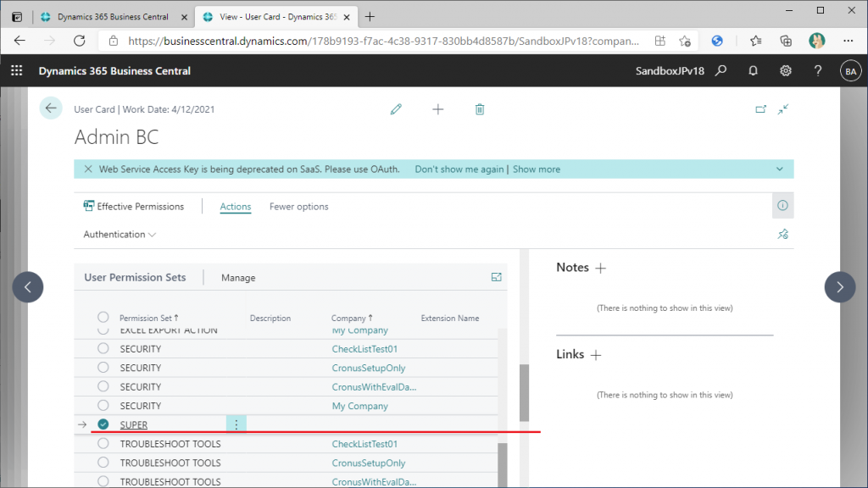Expand the Authentication dropdown
Screen dimensions: 868x488
coord(120,235)
